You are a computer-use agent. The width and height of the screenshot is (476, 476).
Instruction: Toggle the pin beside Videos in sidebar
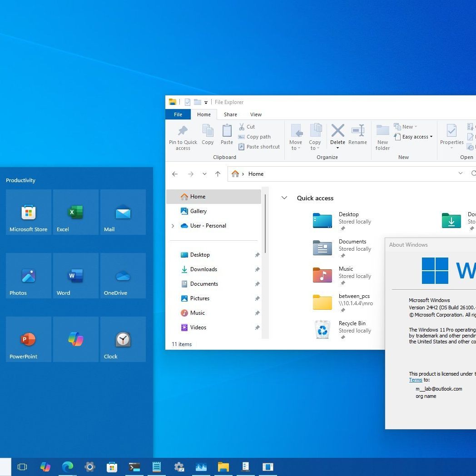coord(257,328)
